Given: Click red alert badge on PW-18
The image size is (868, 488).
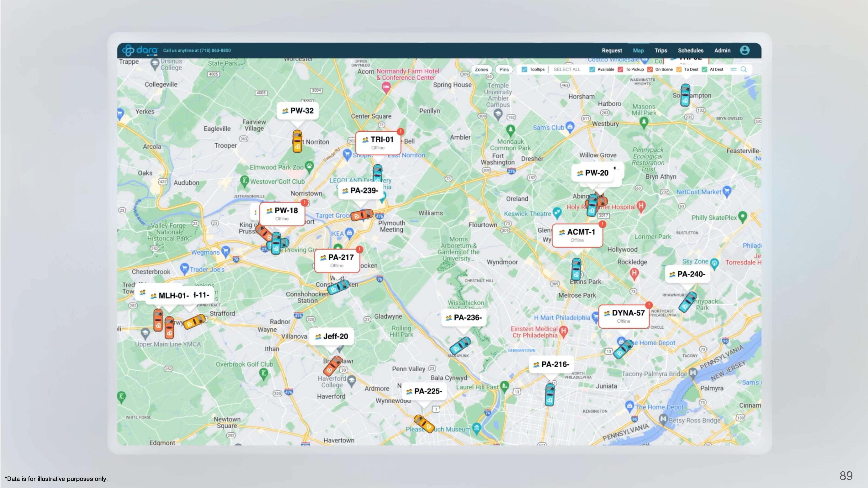Looking at the screenshot, I should click(305, 202).
